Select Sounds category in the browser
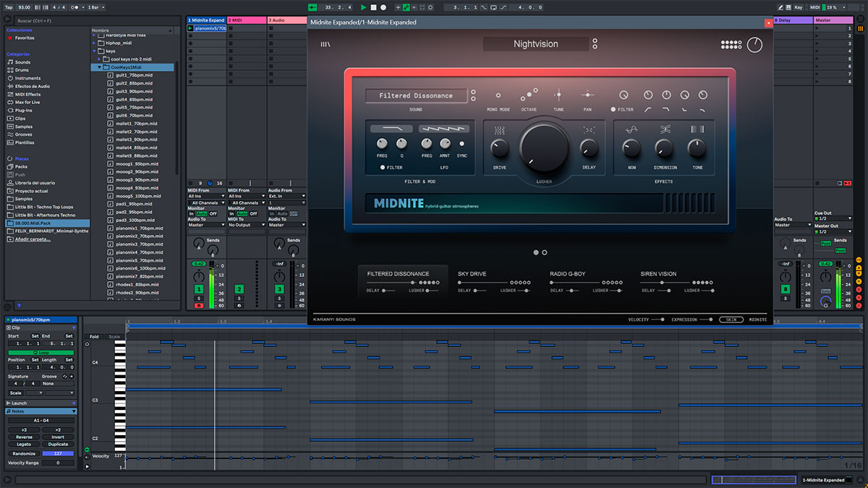Image resolution: width=868 pixels, height=488 pixels. [22, 62]
